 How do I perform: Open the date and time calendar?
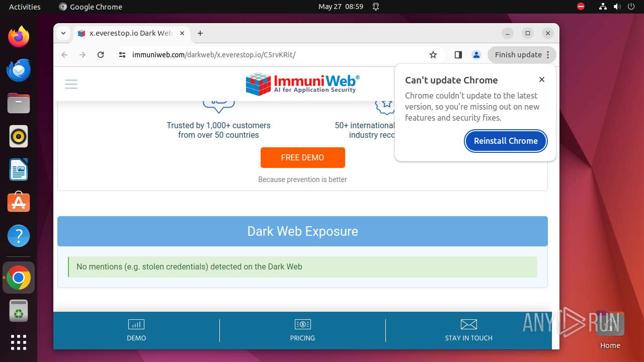341,7
